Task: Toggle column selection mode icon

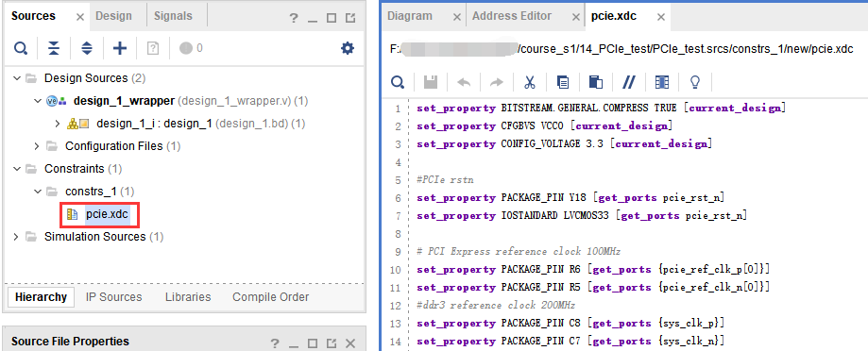Action: [661, 83]
